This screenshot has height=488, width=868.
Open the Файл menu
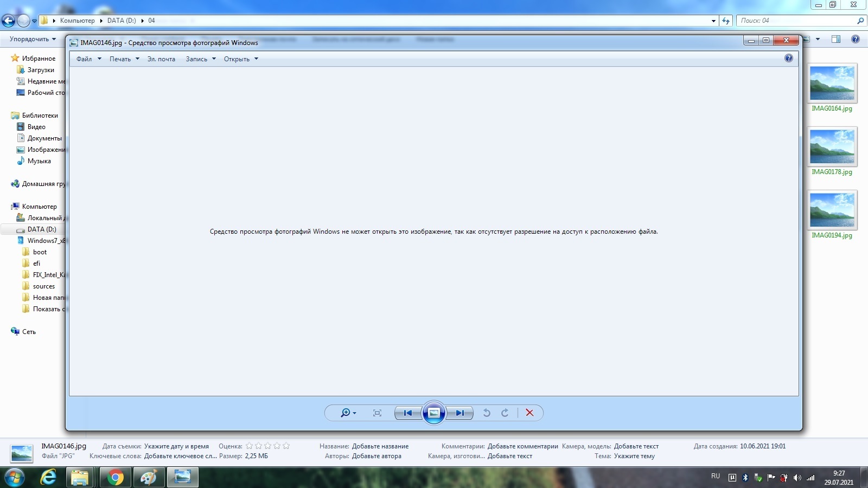(x=89, y=59)
